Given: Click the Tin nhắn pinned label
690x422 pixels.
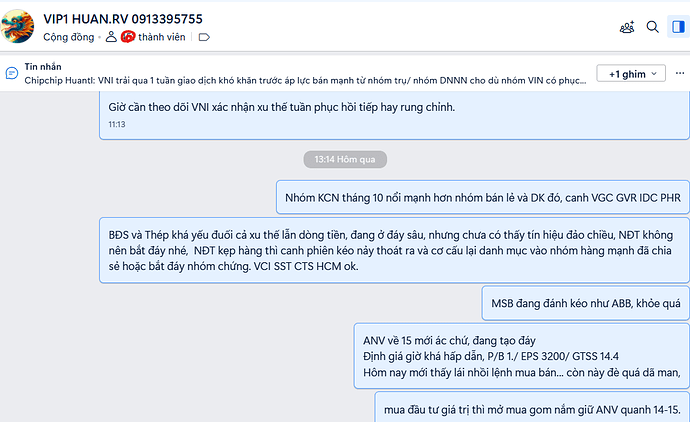Looking at the screenshot, I should point(43,67).
